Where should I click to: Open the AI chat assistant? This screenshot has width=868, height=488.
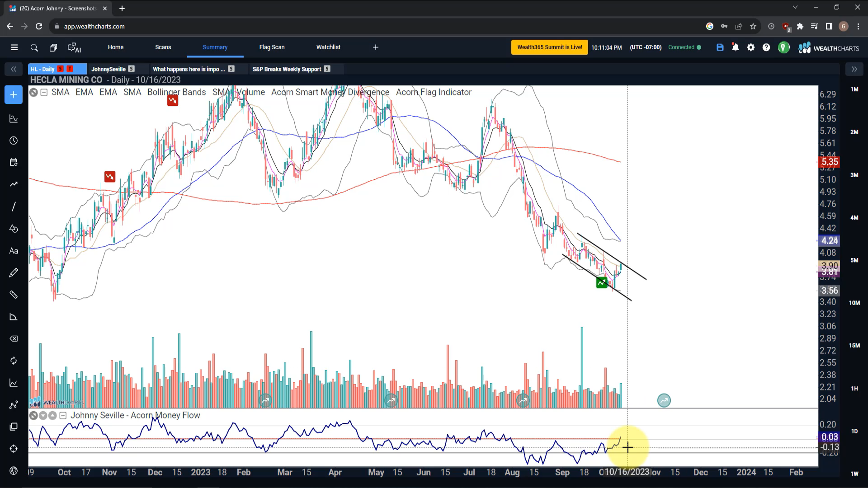pyautogui.click(x=74, y=47)
